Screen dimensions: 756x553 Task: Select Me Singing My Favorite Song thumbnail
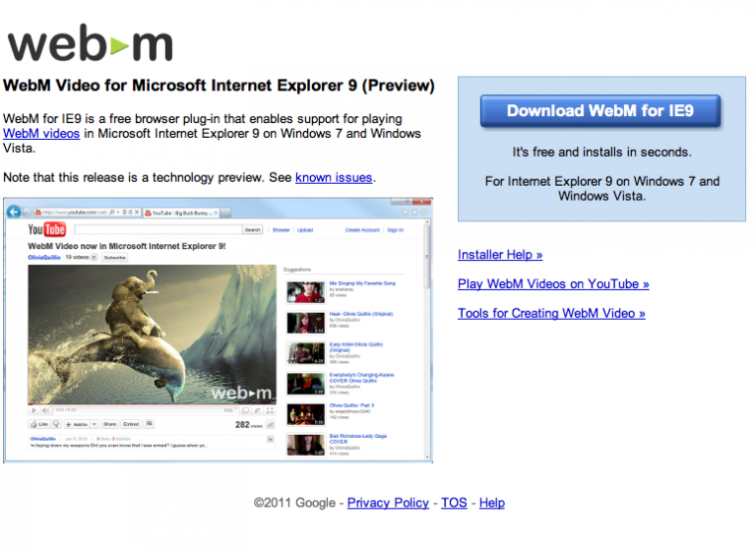tap(306, 292)
